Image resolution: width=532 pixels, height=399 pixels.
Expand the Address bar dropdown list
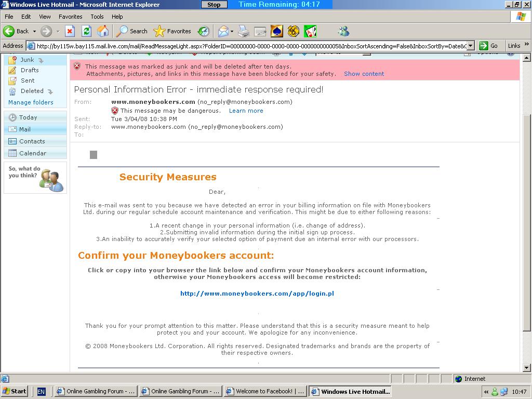(471, 46)
